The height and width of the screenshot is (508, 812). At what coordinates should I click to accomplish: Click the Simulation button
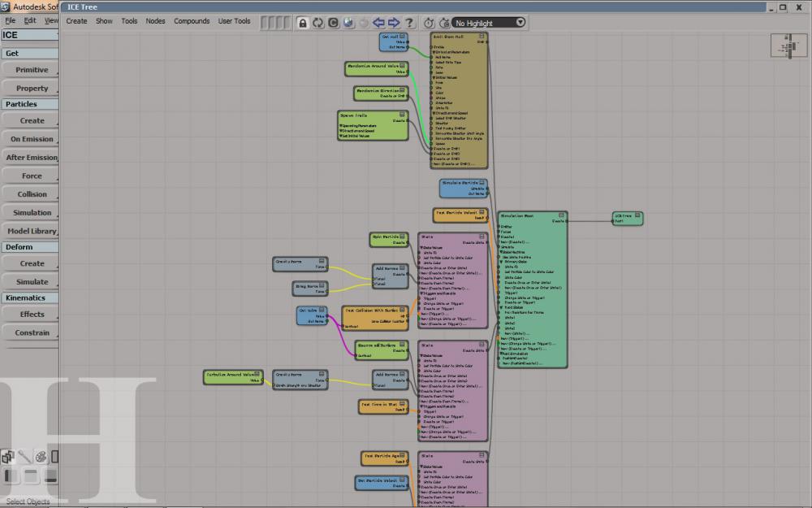[31, 213]
